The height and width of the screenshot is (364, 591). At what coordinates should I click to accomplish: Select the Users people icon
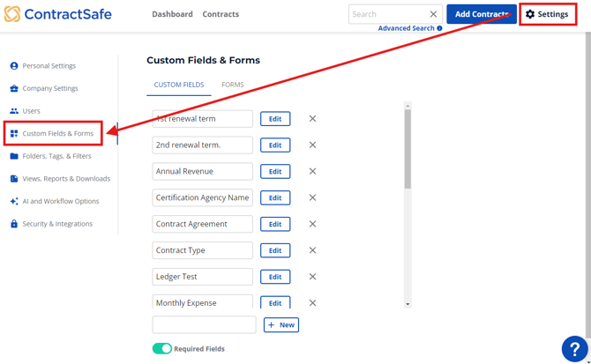14,111
